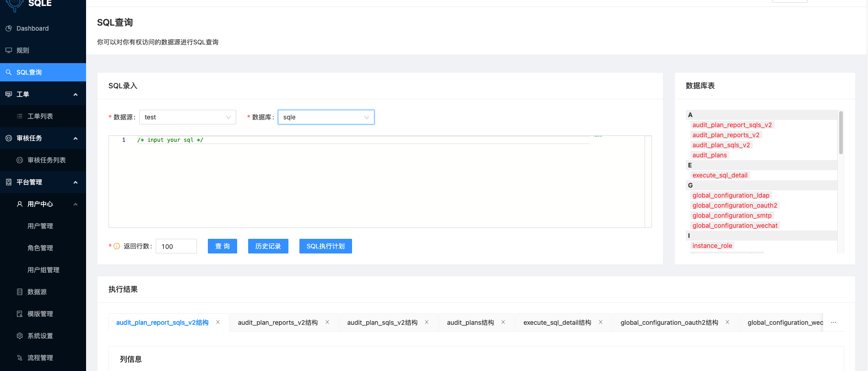Click the 系统设置 gear icon
This screenshot has height=371, width=868.
click(20, 336)
